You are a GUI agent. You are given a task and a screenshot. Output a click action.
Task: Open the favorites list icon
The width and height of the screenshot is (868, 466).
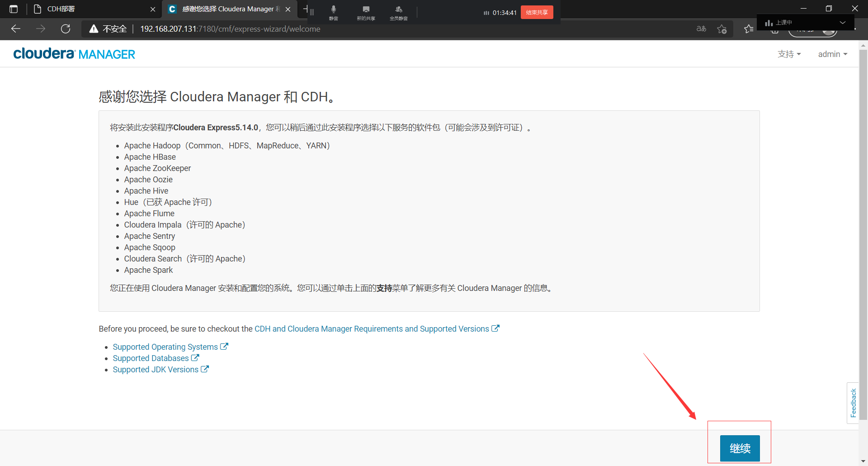pos(748,29)
